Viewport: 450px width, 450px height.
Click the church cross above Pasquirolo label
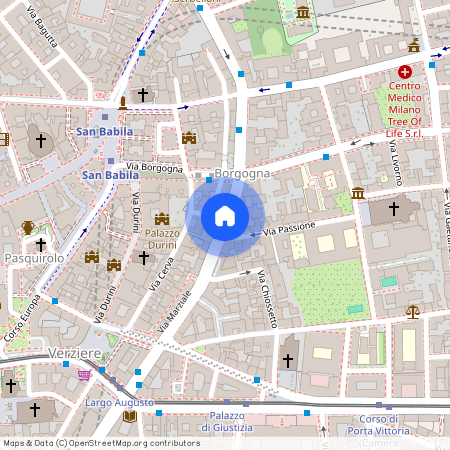(x=41, y=245)
